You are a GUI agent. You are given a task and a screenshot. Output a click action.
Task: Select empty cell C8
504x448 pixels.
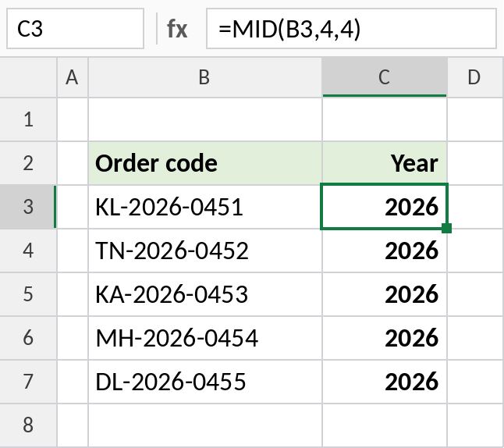(385, 425)
